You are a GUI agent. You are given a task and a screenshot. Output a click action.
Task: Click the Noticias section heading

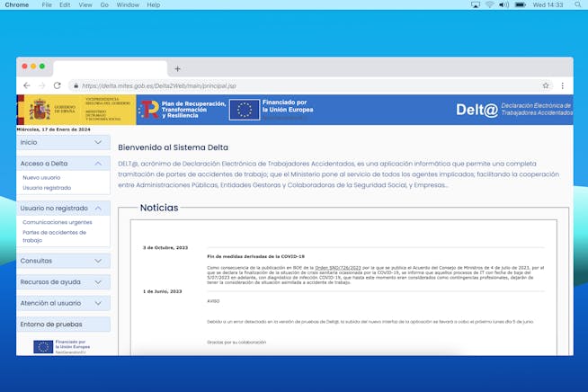coord(159,208)
